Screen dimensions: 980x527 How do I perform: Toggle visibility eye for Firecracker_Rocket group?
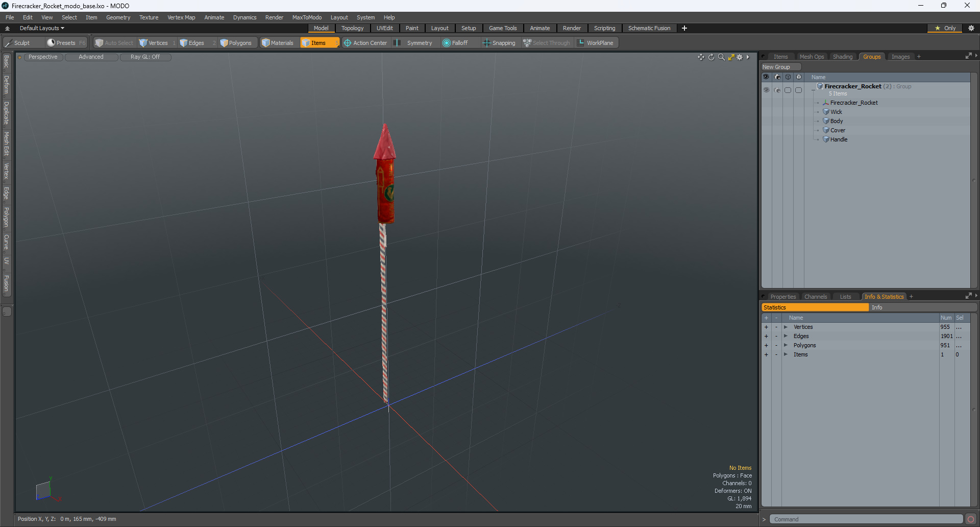pos(766,90)
